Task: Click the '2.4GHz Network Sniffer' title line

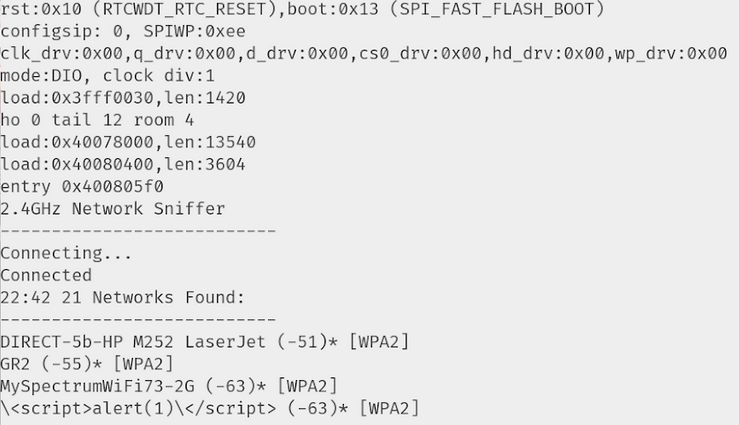Action: click(113, 209)
